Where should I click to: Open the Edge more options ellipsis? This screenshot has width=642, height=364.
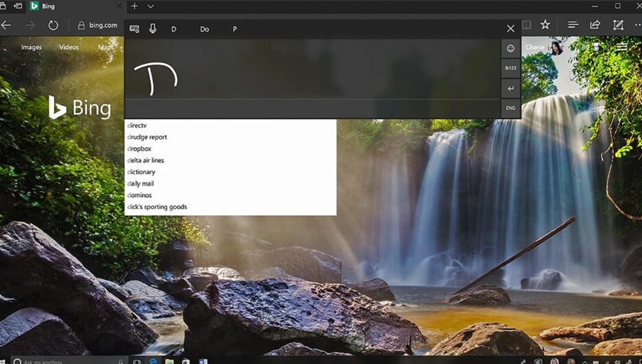[638, 25]
